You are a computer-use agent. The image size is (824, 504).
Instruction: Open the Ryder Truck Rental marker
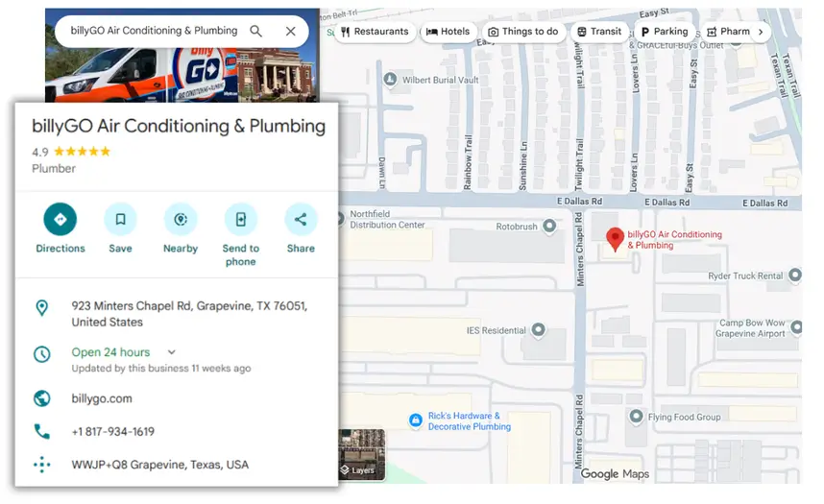(795, 275)
